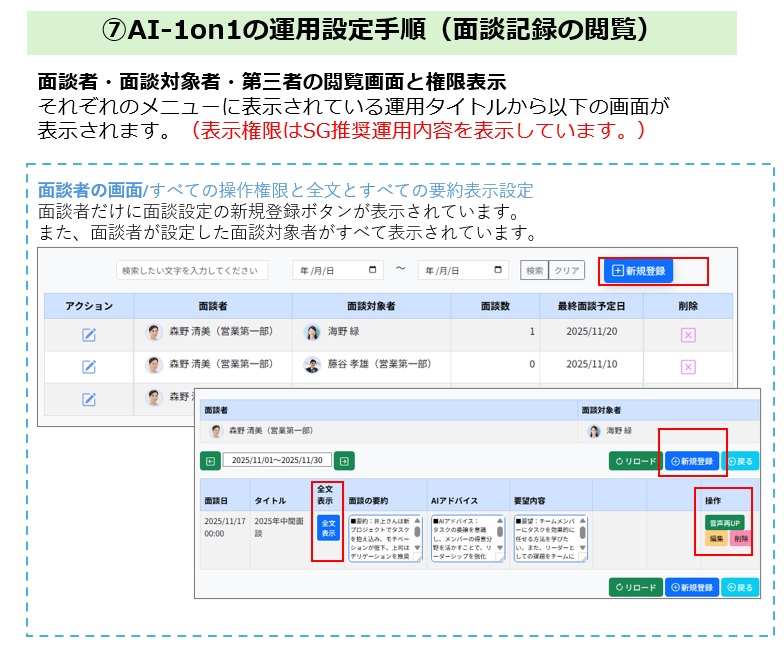Click the pink 削除 delete button
Image resolution: width=784 pixels, height=647 pixels.
pyautogui.click(x=740, y=539)
